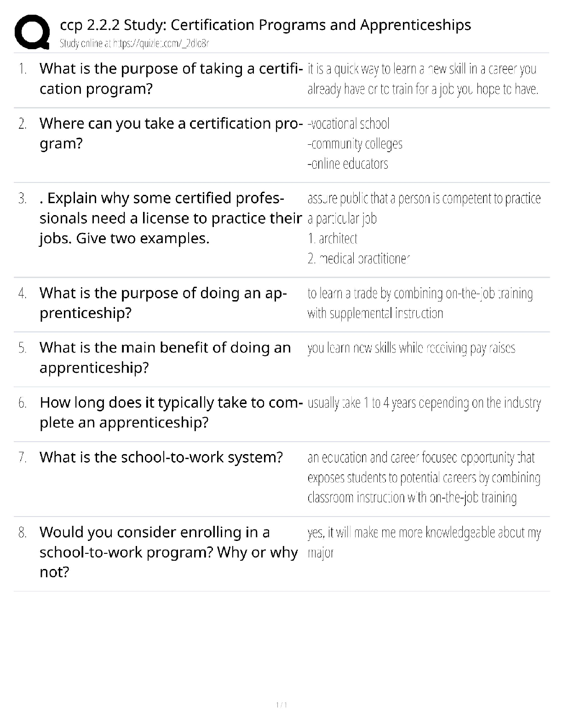Image resolution: width=563 pixels, height=728 pixels.
Task: Click the "1 to 4 years" answer
Action: point(424,403)
